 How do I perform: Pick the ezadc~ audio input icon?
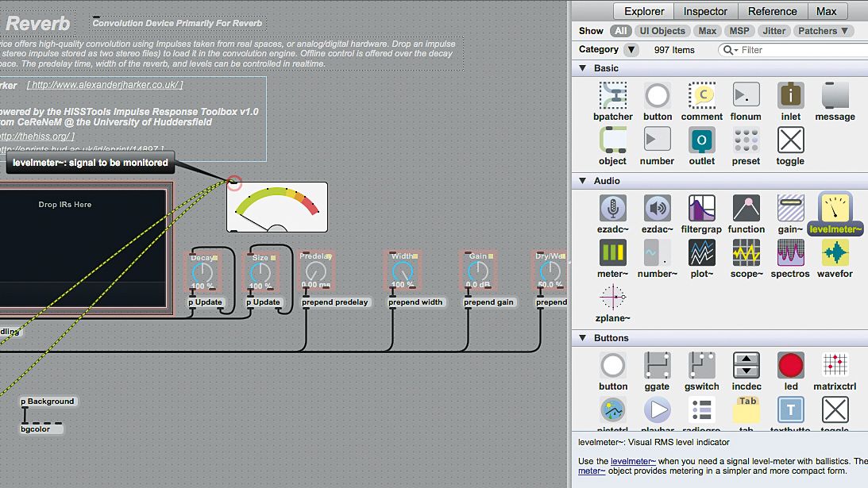click(x=612, y=209)
